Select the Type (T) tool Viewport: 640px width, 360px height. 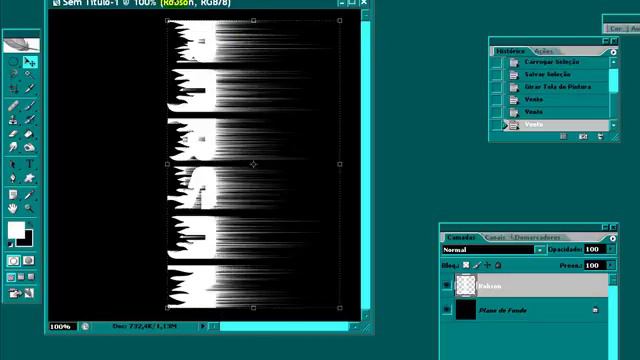[29, 164]
